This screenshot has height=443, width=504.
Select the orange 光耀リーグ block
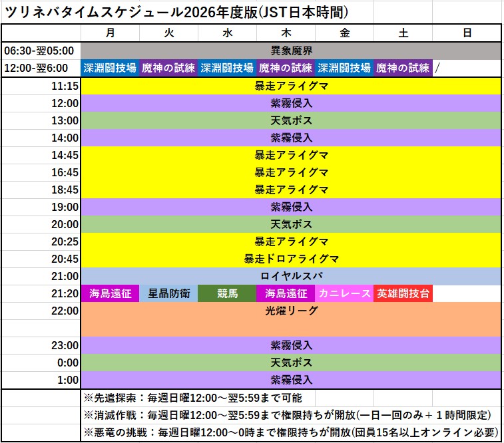(292, 319)
